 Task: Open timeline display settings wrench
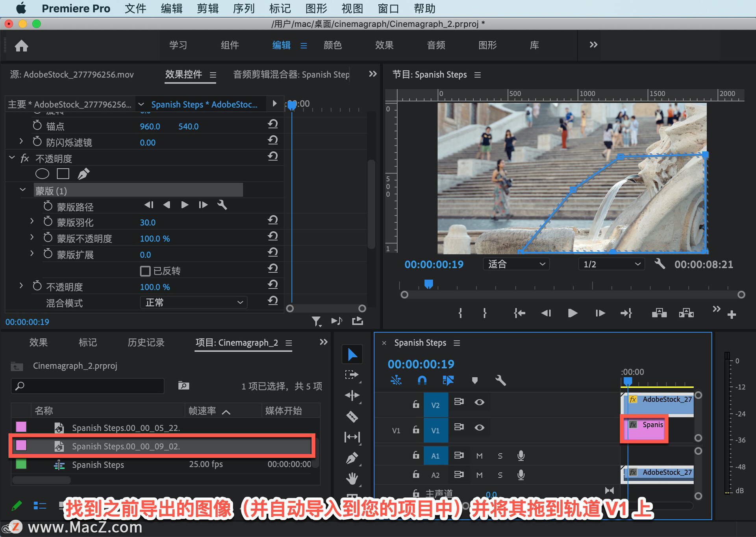click(500, 380)
